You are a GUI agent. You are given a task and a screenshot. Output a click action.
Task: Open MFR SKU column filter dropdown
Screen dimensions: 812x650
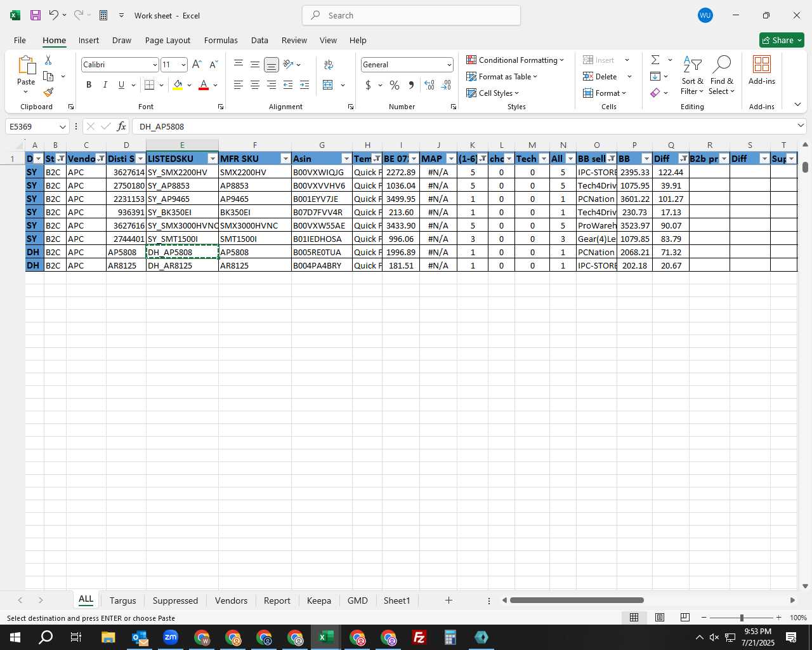pyautogui.click(x=285, y=159)
